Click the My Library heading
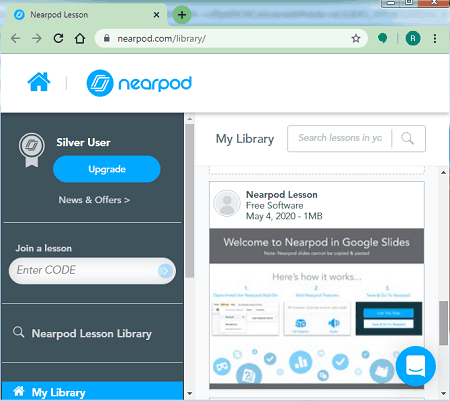This screenshot has width=450, height=401. point(245,139)
